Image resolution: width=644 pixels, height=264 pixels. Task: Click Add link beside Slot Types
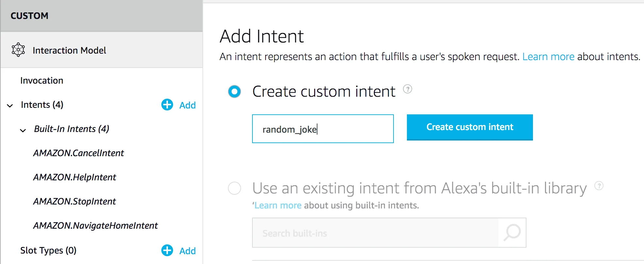pyautogui.click(x=187, y=251)
